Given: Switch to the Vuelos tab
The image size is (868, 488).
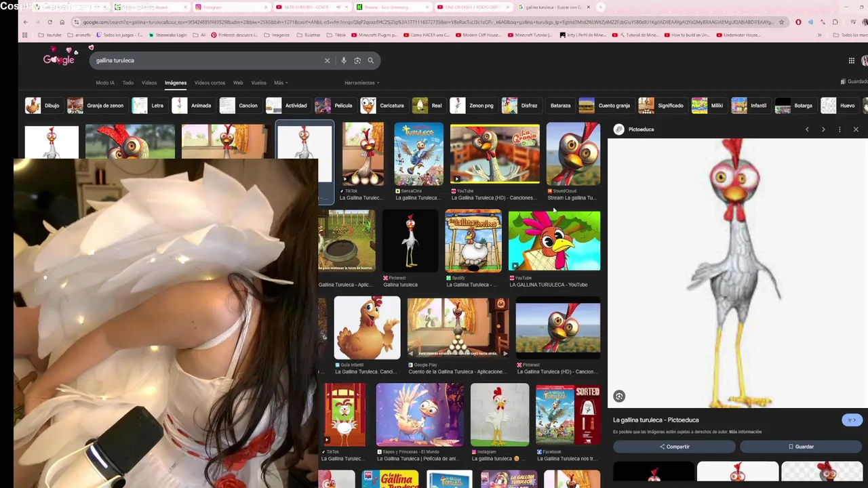Looking at the screenshot, I should pos(258,83).
